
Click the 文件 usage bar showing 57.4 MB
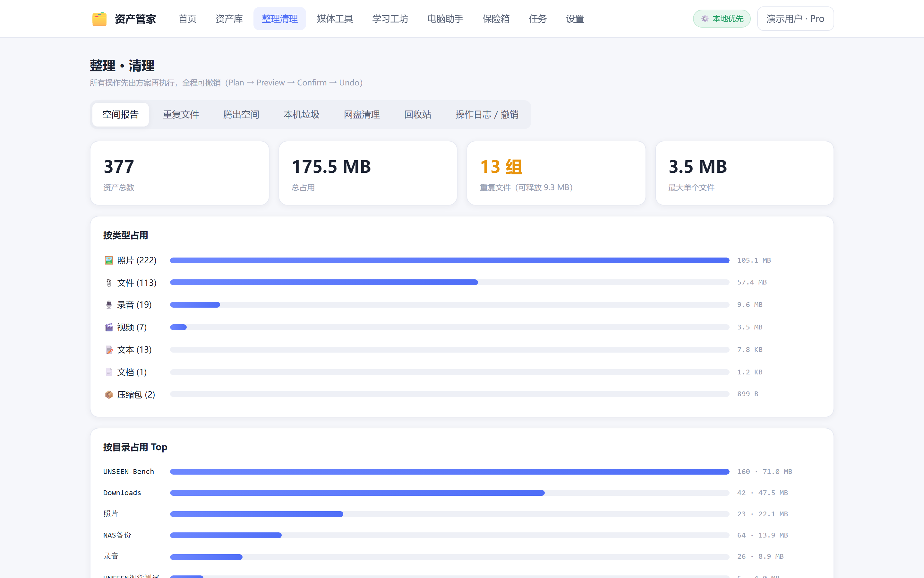click(450, 282)
